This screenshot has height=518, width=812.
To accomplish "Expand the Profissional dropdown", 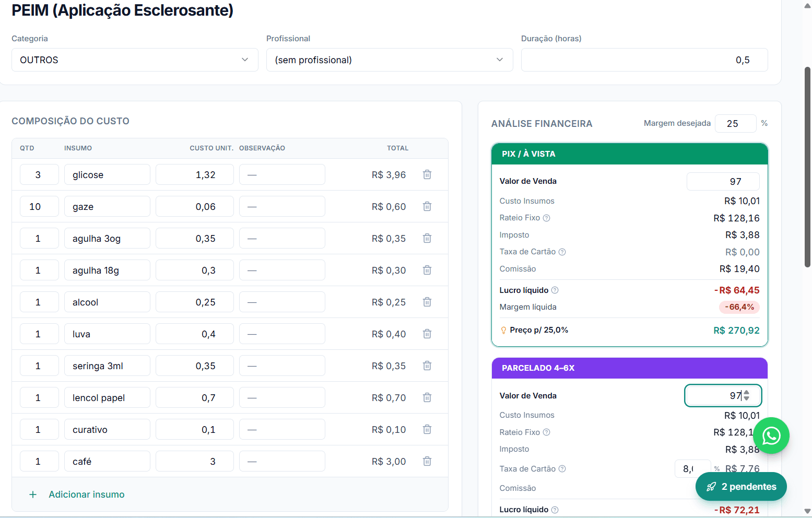I will (390, 60).
